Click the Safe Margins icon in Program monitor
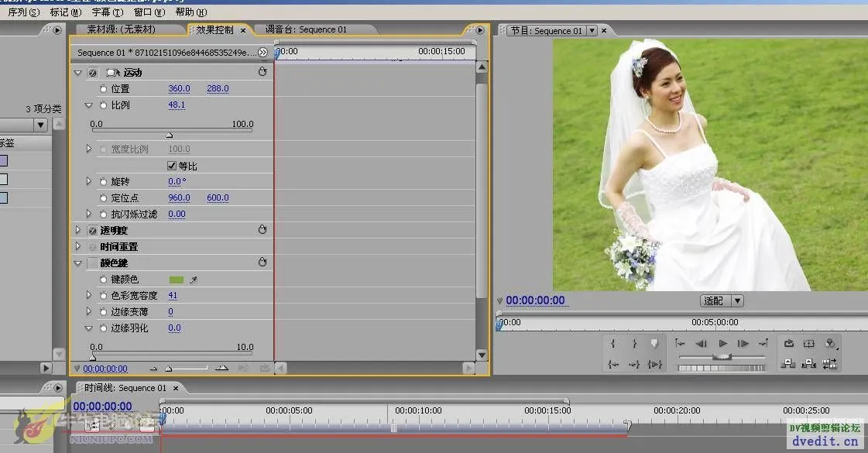This screenshot has height=453, width=868. coord(808,343)
